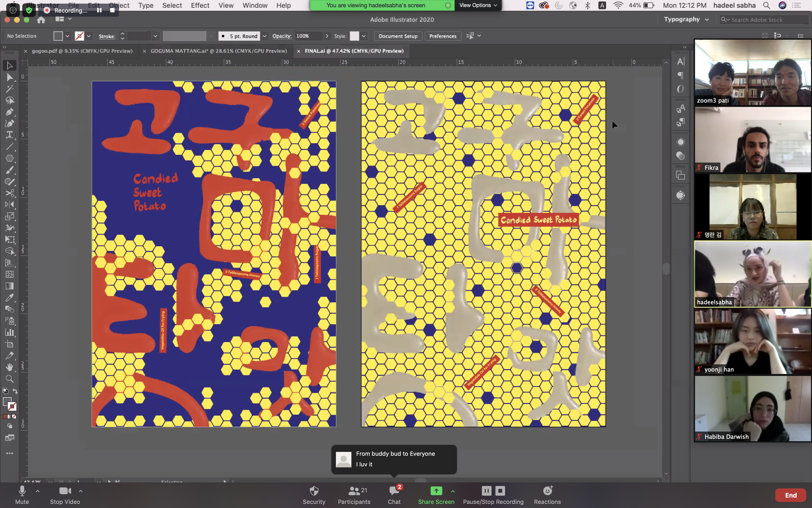
Task: Choose the Line Segment tool
Action: tap(9, 147)
